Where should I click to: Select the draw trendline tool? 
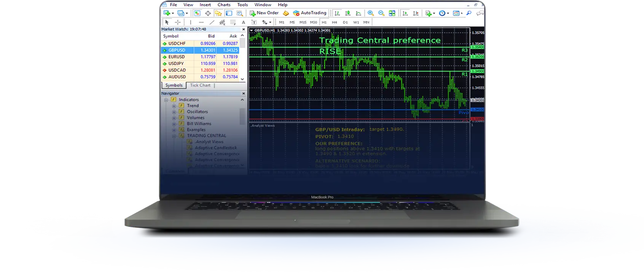pyautogui.click(x=212, y=22)
